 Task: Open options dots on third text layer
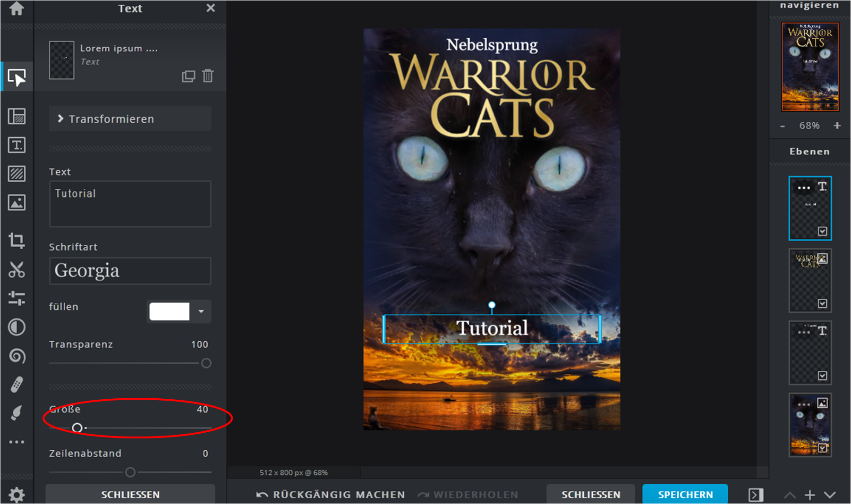point(804,332)
